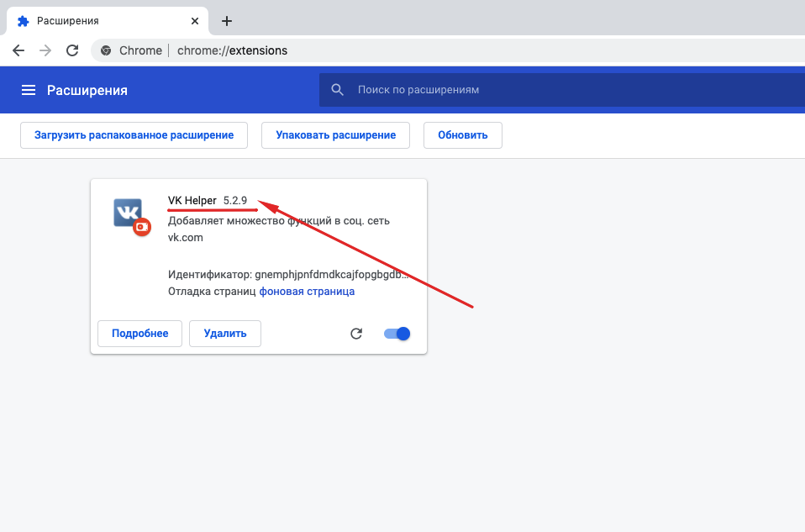Click the VK Helper extension name
Screen dimensions: 805x532
pyautogui.click(x=192, y=200)
